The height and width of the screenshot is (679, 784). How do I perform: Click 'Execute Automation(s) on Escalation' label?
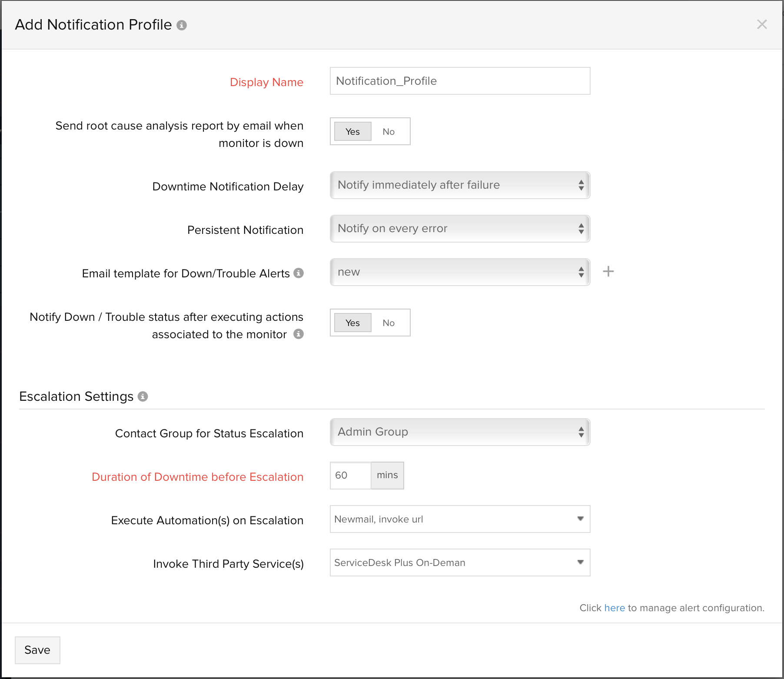tap(207, 520)
